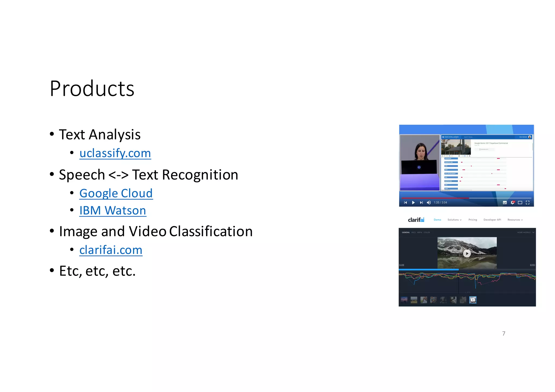Play the Clarifai mountain demo video

[x=467, y=254]
